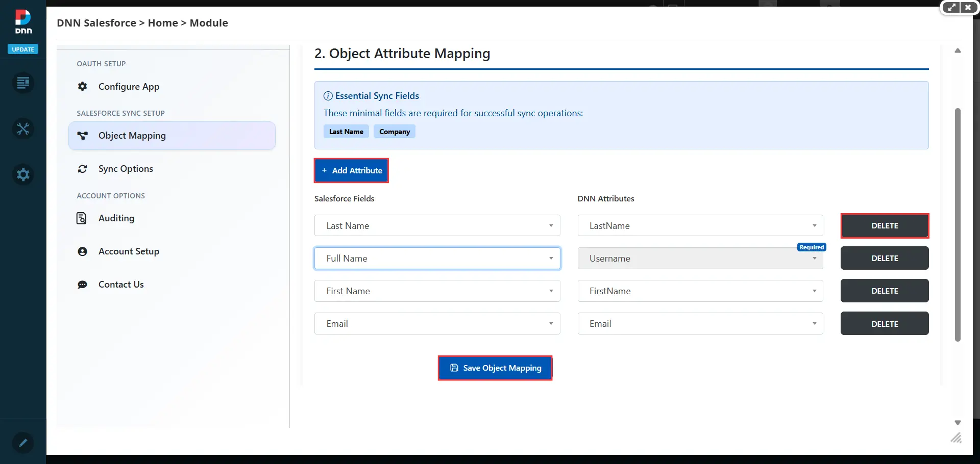
Task: Click the Contact Us chat icon
Action: tap(82, 285)
